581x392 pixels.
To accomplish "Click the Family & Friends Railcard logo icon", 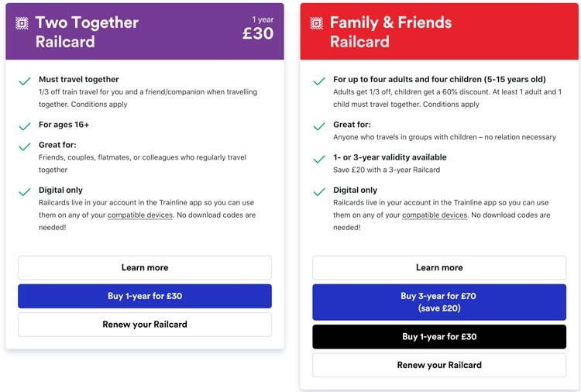I will pos(316,23).
